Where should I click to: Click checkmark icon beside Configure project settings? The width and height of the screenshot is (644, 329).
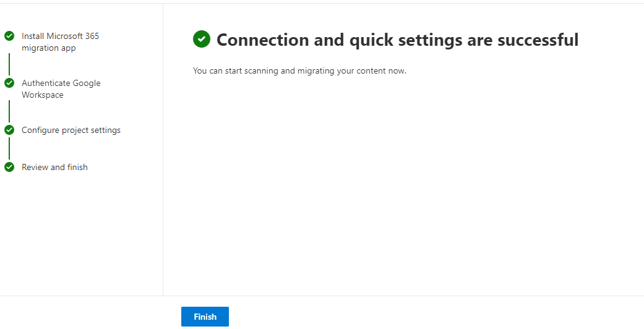click(9, 130)
